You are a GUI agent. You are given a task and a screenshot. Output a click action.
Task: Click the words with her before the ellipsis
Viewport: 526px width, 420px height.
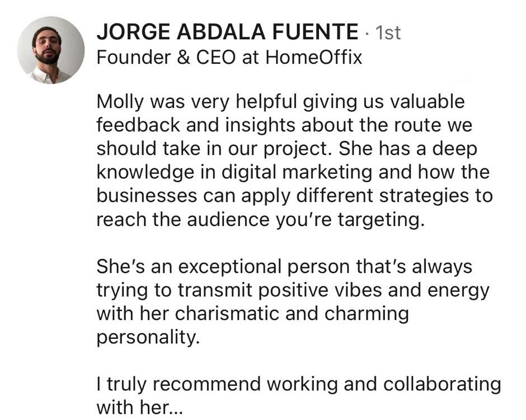coord(133,408)
